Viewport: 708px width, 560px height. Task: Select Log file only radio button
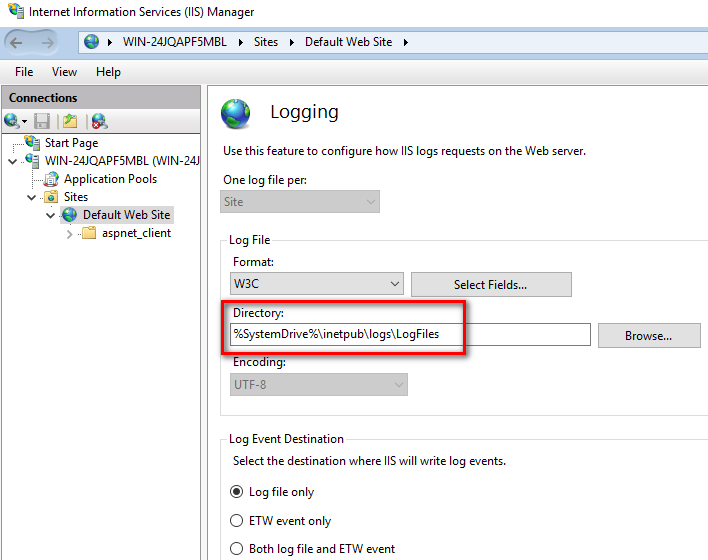pos(237,491)
